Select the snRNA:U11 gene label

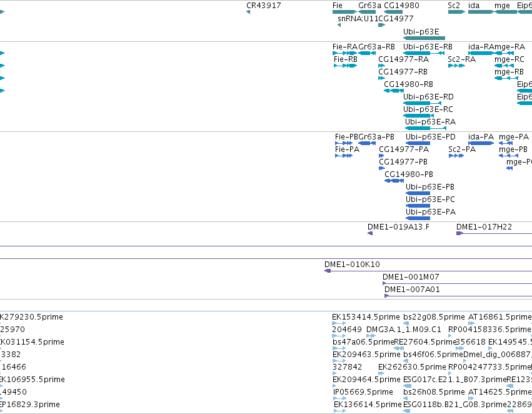tap(358, 19)
